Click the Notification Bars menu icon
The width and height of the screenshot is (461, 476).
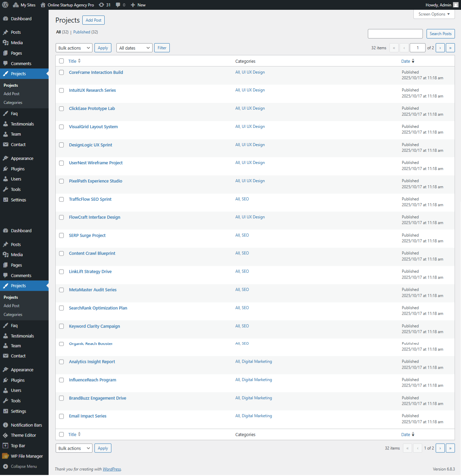pos(5,425)
